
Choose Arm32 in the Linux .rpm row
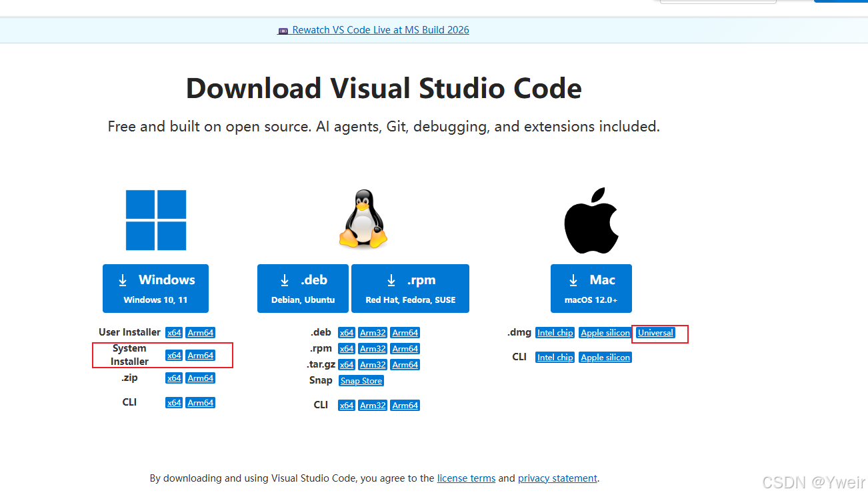373,349
